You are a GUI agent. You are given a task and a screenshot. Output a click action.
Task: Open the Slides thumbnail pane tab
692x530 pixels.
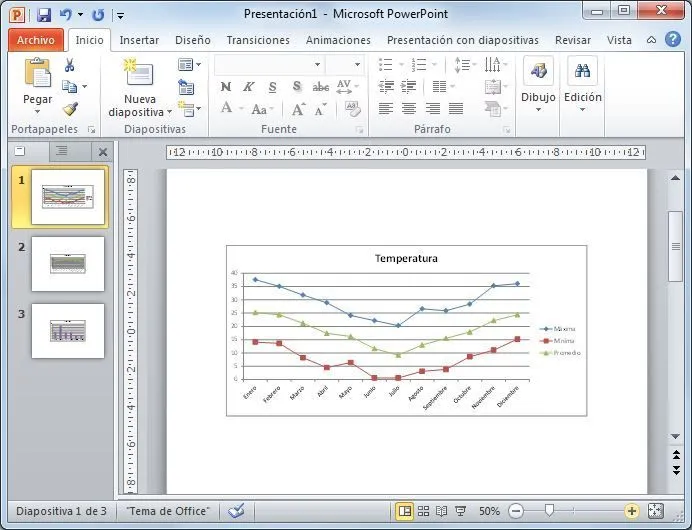click(20, 151)
